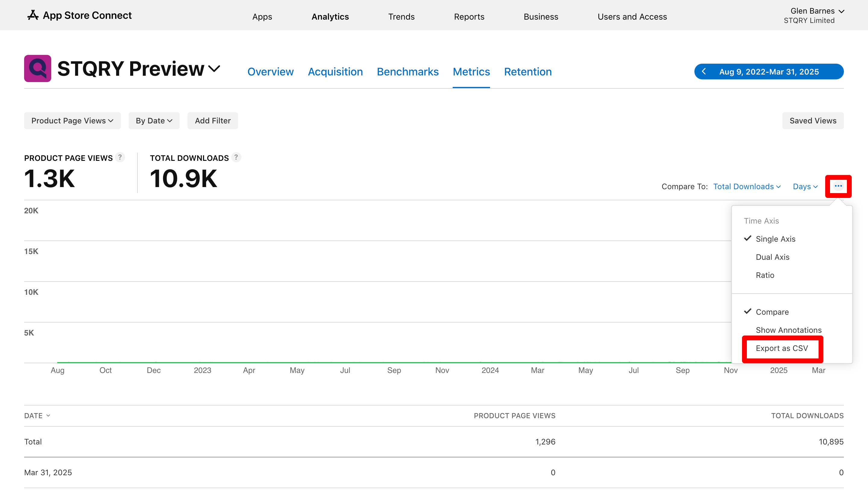Expand the Product Page Views dropdown
The height and width of the screenshot is (490, 868).
72,121
